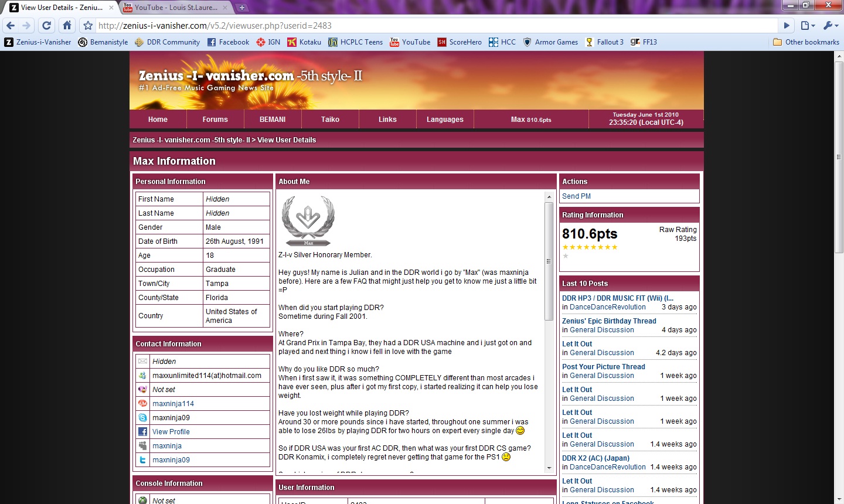The width and height of the screenshot is (844, 504).
Task: Close the View User Details tab
Action: point(111,8)
